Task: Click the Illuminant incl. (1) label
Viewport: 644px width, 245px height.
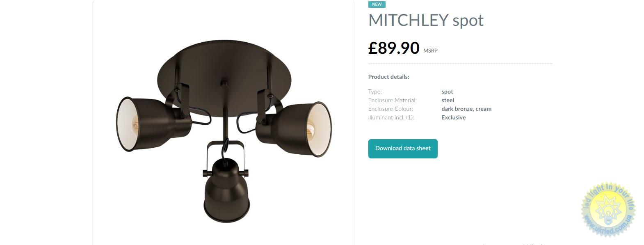Action: 391,117
